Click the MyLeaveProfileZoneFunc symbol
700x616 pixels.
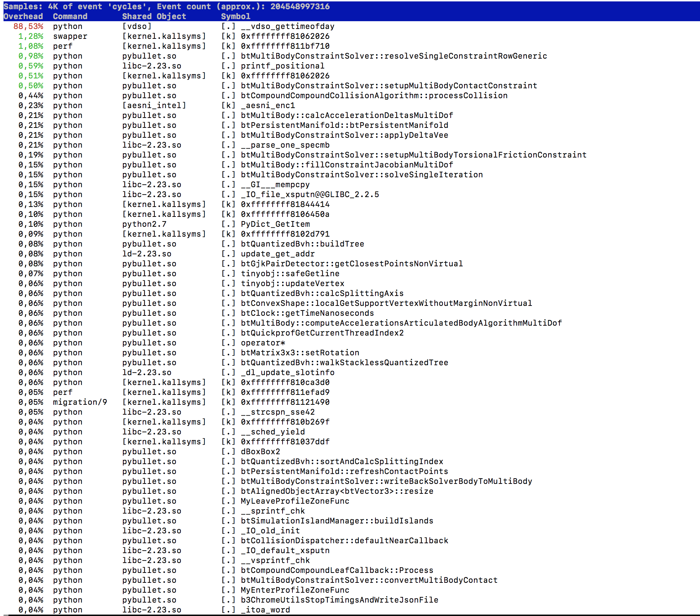click(x=295, y=501)
